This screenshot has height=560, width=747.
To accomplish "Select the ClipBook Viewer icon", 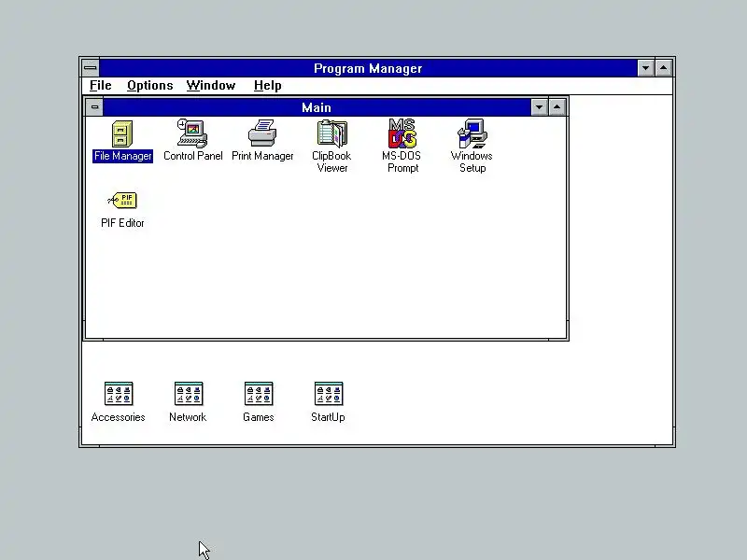I will [x=332, y=133].
